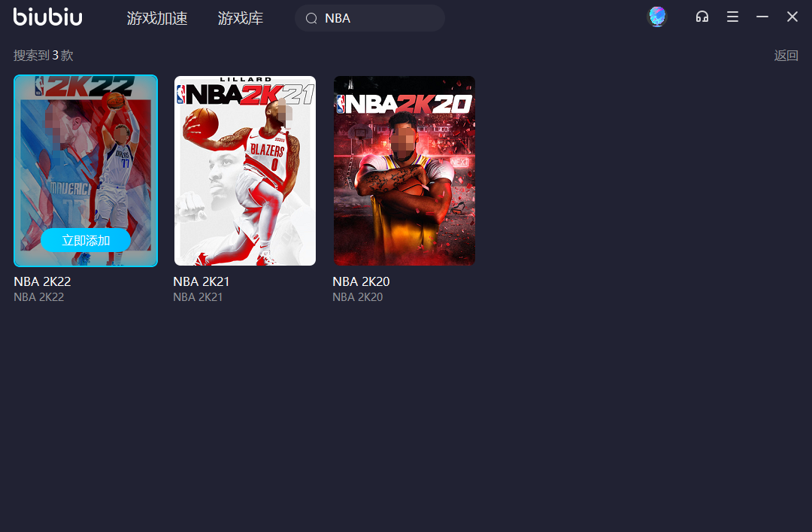This screenshot has height=532, width=812.
Task: Open the user avatar profile icon
Action: pos(657,17)
